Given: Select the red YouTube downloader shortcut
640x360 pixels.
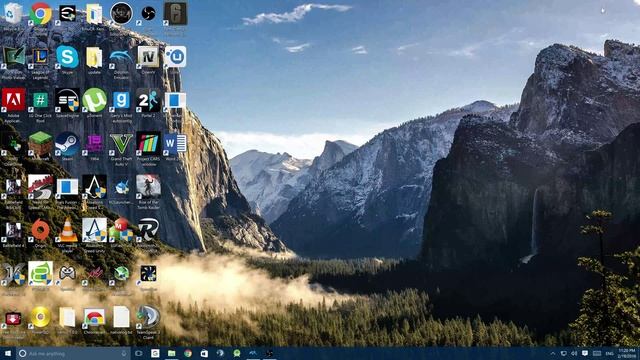Looking at the screenshot, I should 13,318.
